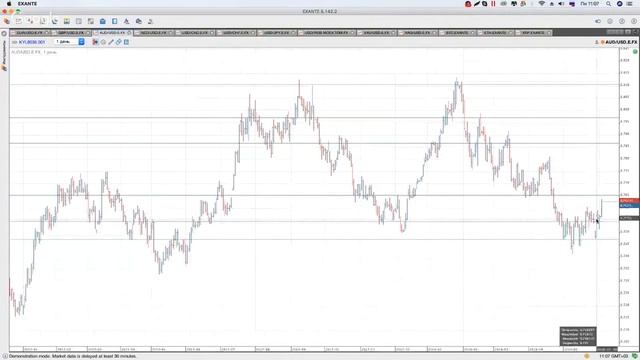The image size is (640, 360).
Task: Expand the Инструменты sidebar panel
Action: 4,56
